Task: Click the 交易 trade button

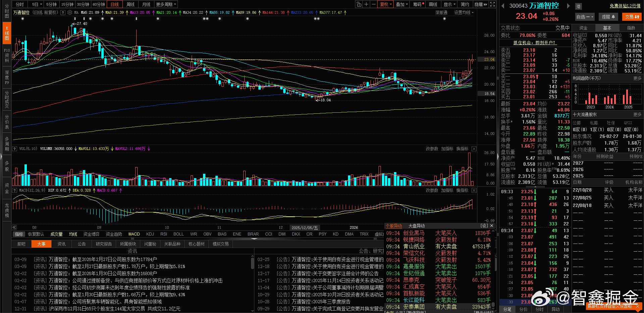Action: point(632,17)
